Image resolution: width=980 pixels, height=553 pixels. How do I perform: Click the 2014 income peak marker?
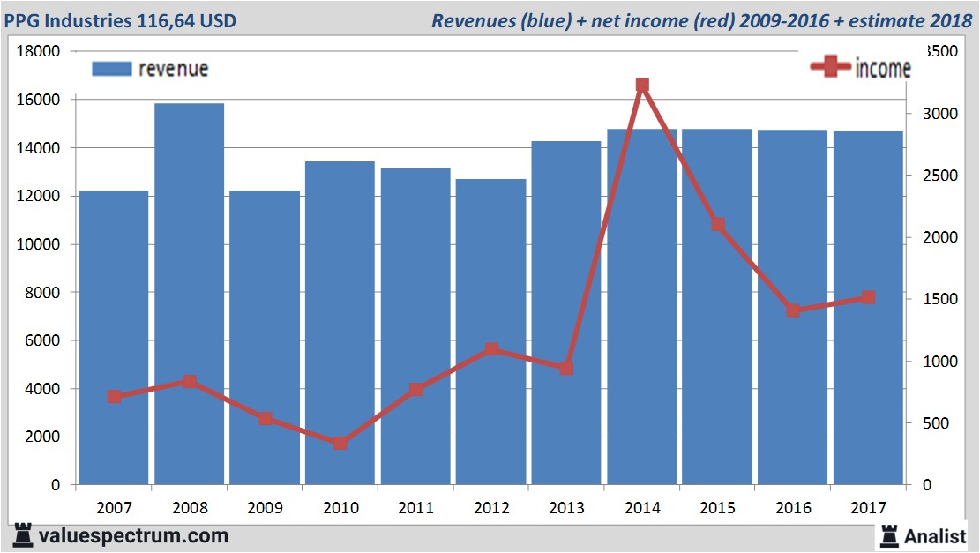point(642,85)
